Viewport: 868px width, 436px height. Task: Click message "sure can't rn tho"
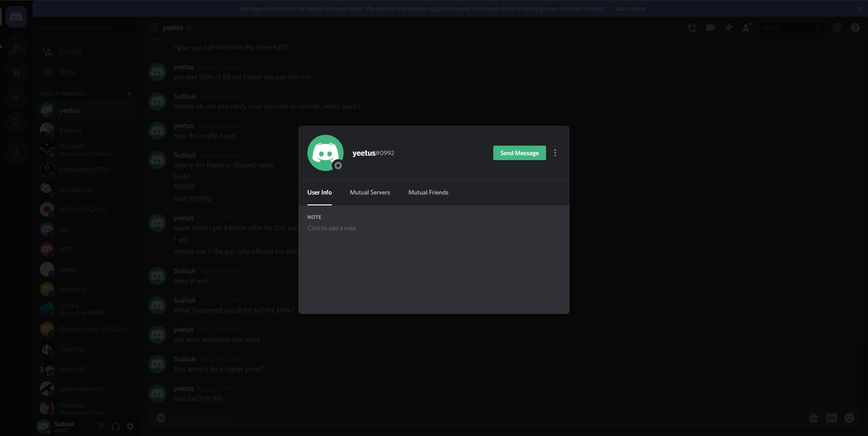coord(198,398)
